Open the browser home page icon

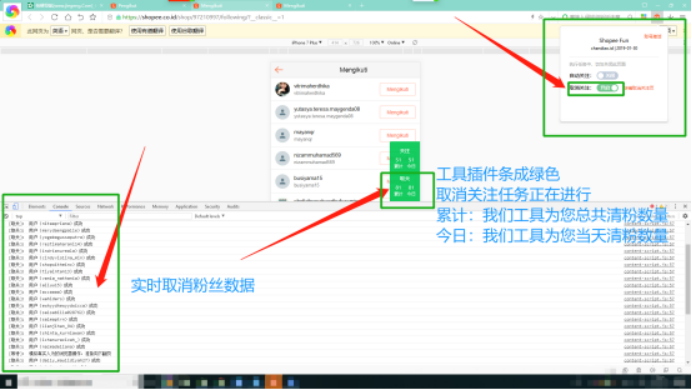68,17
